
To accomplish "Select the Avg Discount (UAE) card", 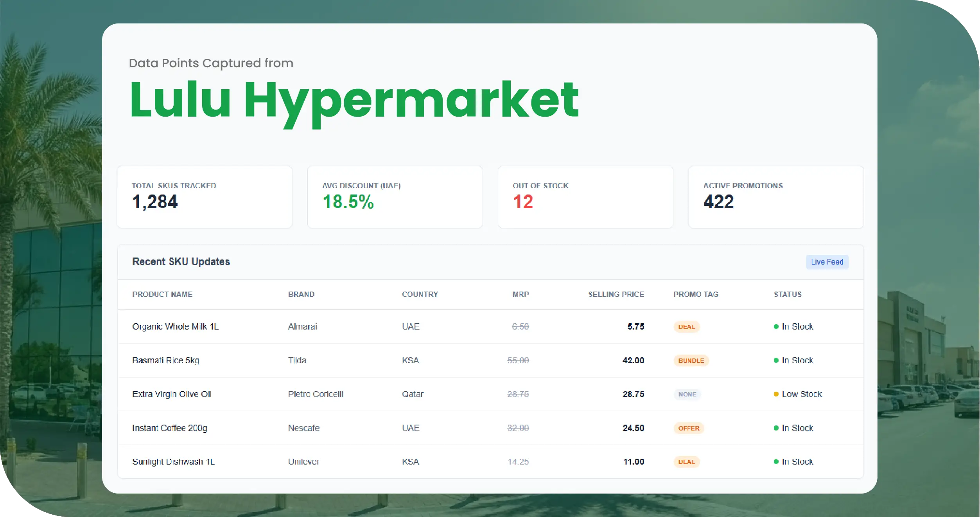I will pos(395,197).
